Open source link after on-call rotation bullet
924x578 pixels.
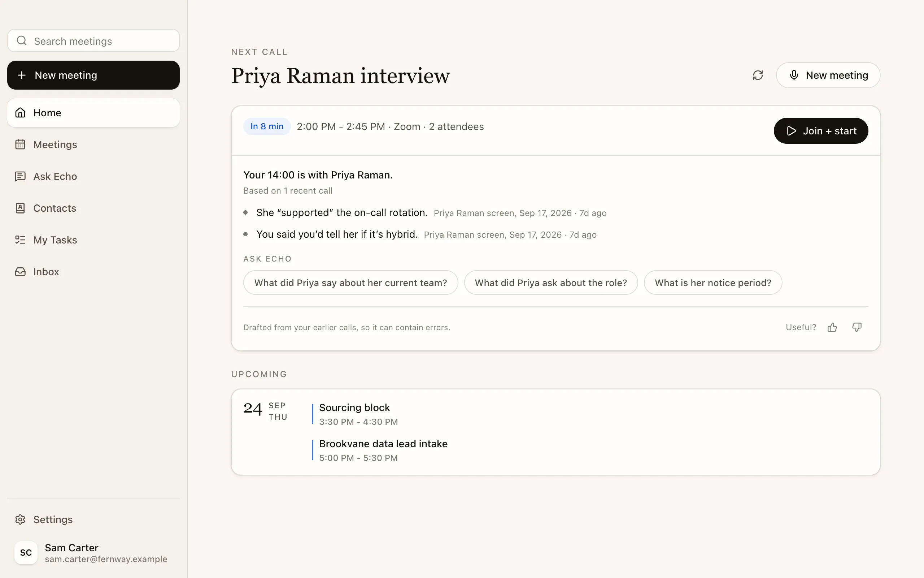pos(520,213)
